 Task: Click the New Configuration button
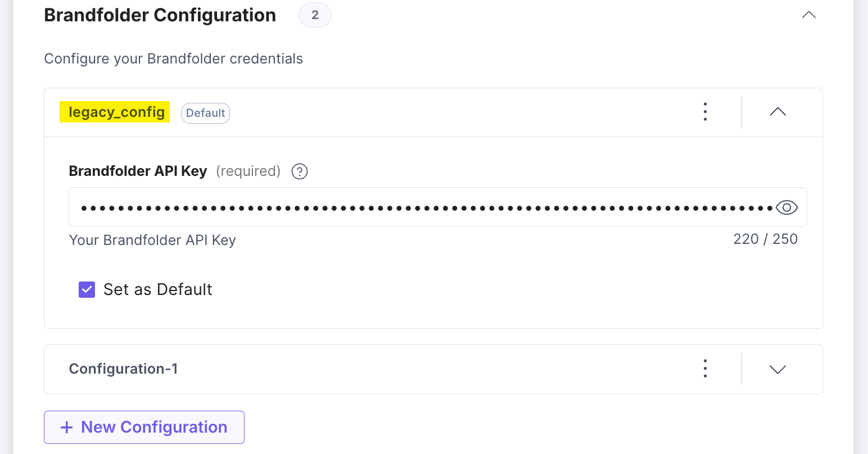144,427
